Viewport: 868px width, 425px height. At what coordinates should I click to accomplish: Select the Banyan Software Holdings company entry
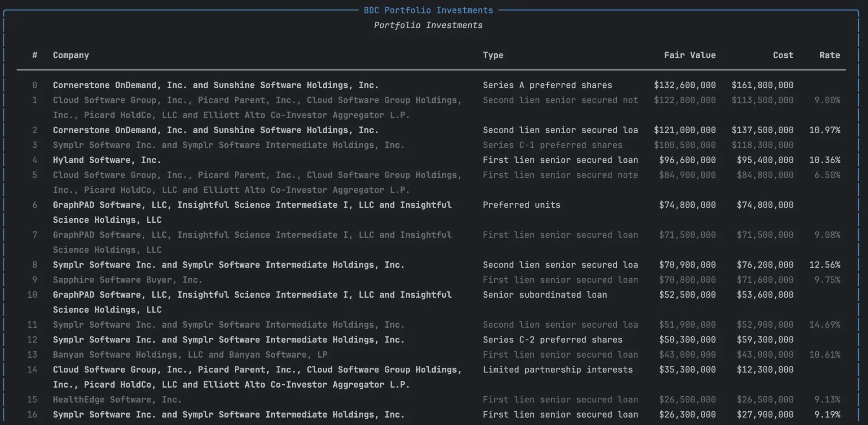(190, 355)
